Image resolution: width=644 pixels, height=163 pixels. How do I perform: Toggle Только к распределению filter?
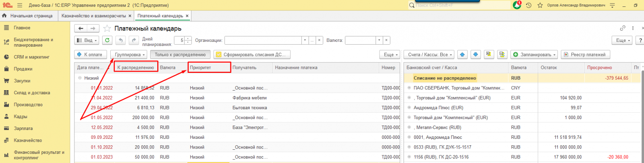click(180, 54)
